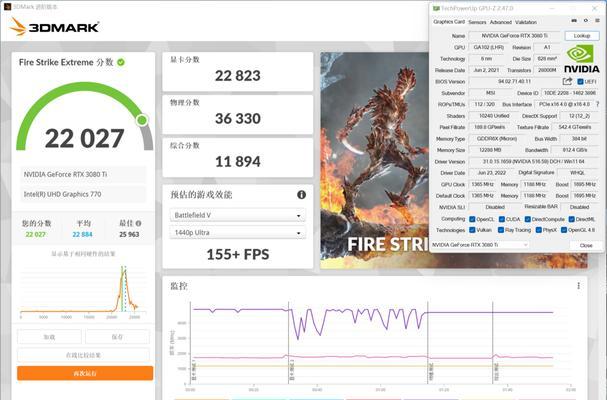Open the three-dot menu in monitoring panel
Image resolution: width=607 pixels, height=400 pixels.
pyautogui.click(x=578, y=286)
